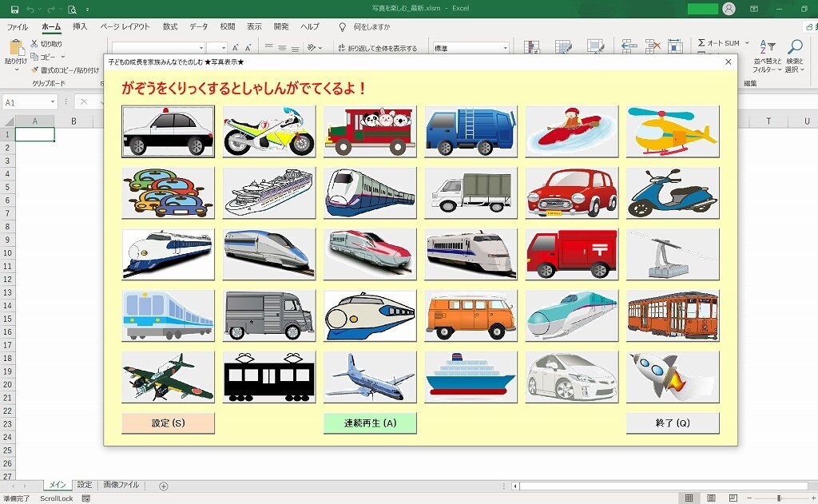Click the format as table icon
The height and width of the screenshot is (504, 818).
click(x=563, y=47)
